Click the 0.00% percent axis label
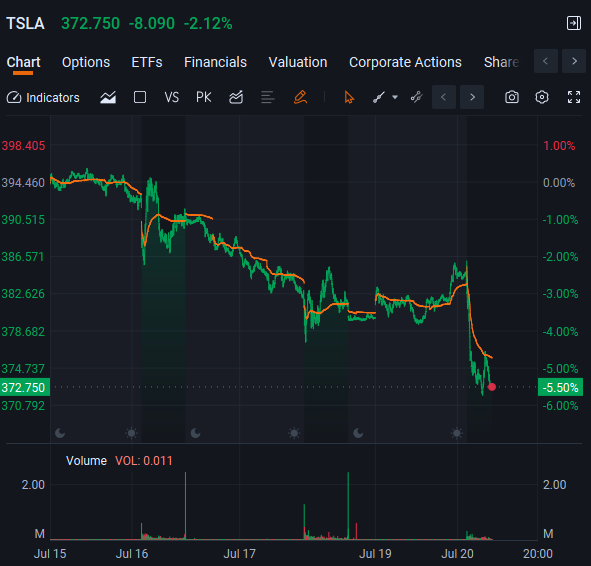The height and width of the screenshot is (566, 591). (559, 183)
